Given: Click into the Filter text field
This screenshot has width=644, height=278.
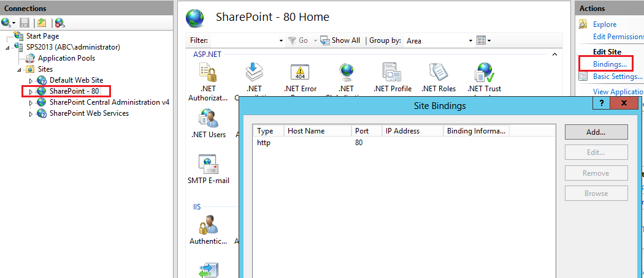Looking at the screenshot, I should pyautogui.click(x=245, y=40).
